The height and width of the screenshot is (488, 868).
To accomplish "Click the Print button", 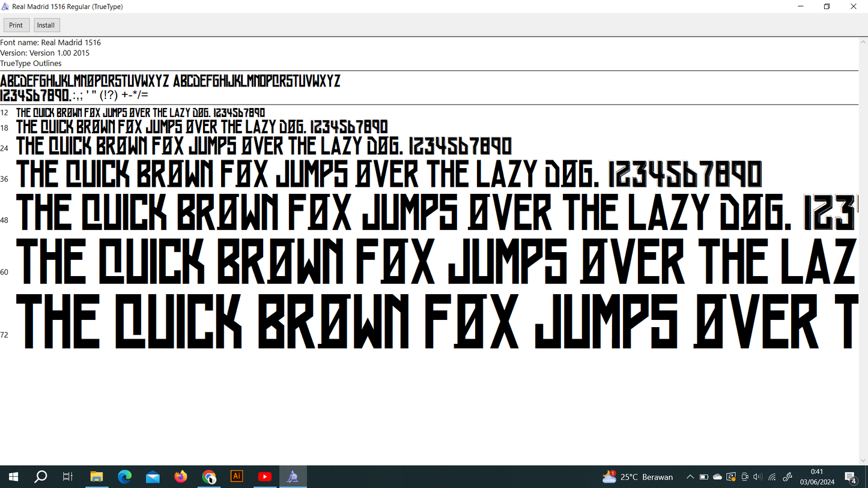I will [x=16, y=25].
